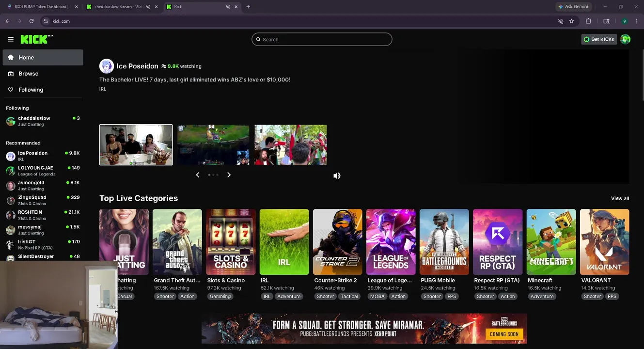Toggle site sound mute in address bar
The height and width of the screenshot is (349, 644).
point(561,21)
